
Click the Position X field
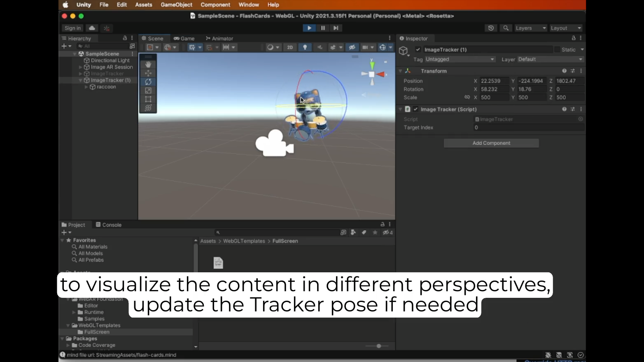pos(494,81)
